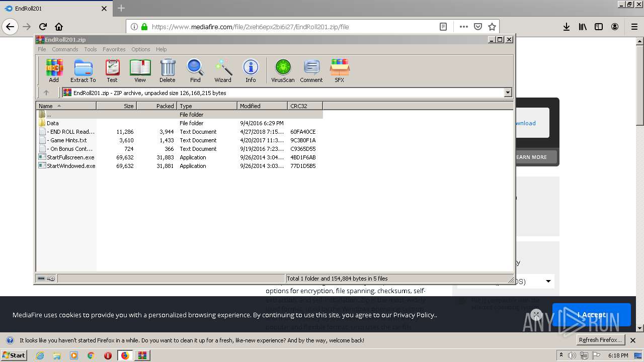Close the EndRoll201 browser tab

pyautogui.click(x=104, y=9)
